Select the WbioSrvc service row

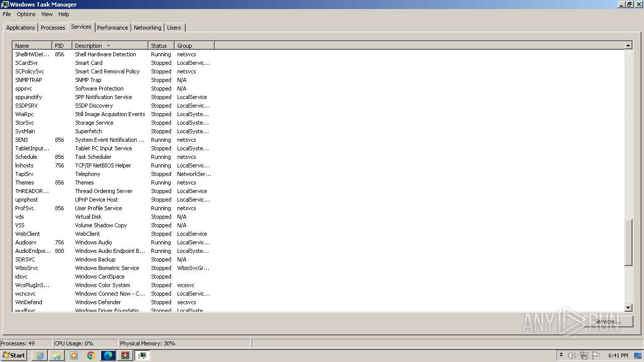point(114,268)
